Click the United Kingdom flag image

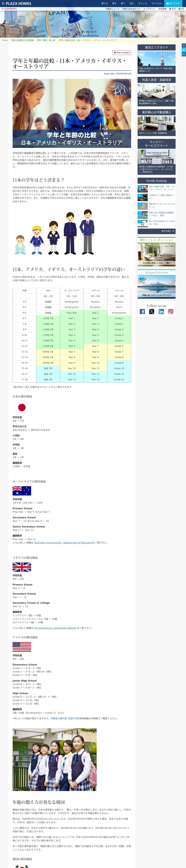click(22, 567)
